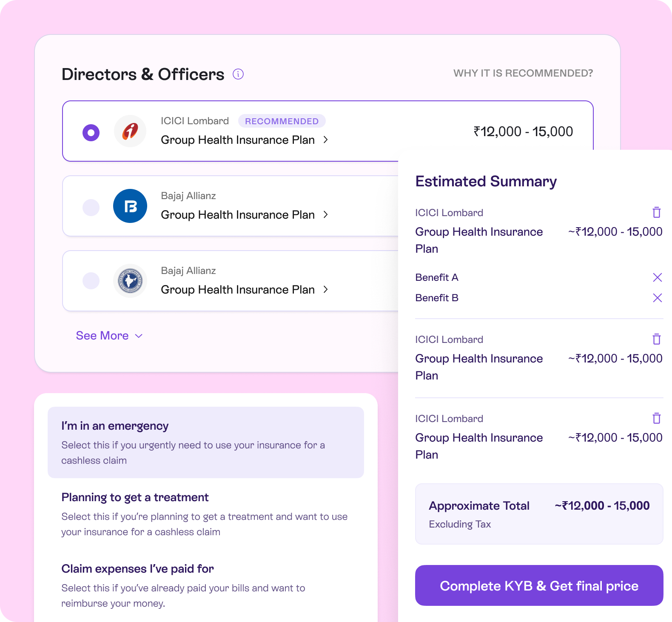672x622 pixels.
Task: Click the Estimated Summary heading
Action: pos(486,181)
